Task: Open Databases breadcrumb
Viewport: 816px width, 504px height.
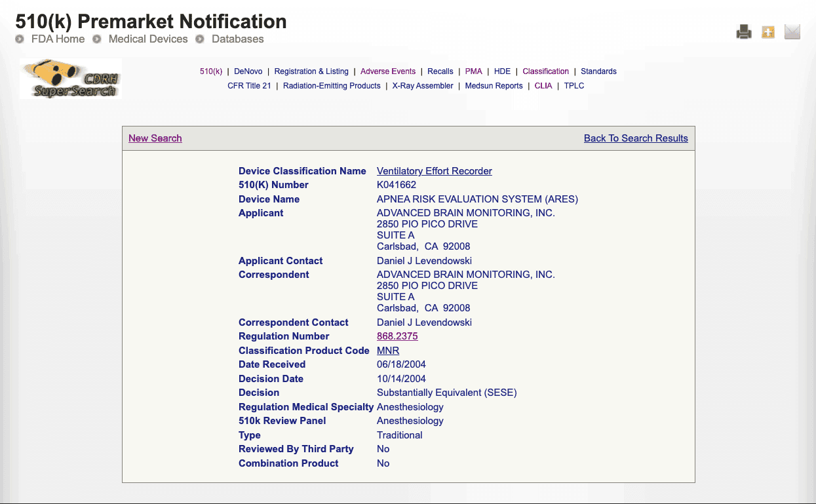Action: pyautogui.click(x=238, y=39)
